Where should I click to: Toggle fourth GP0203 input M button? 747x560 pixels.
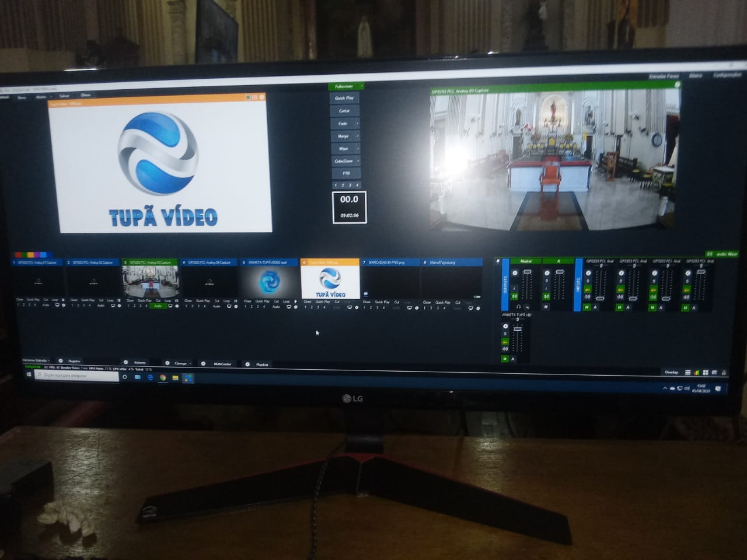(x=685, y=307)
